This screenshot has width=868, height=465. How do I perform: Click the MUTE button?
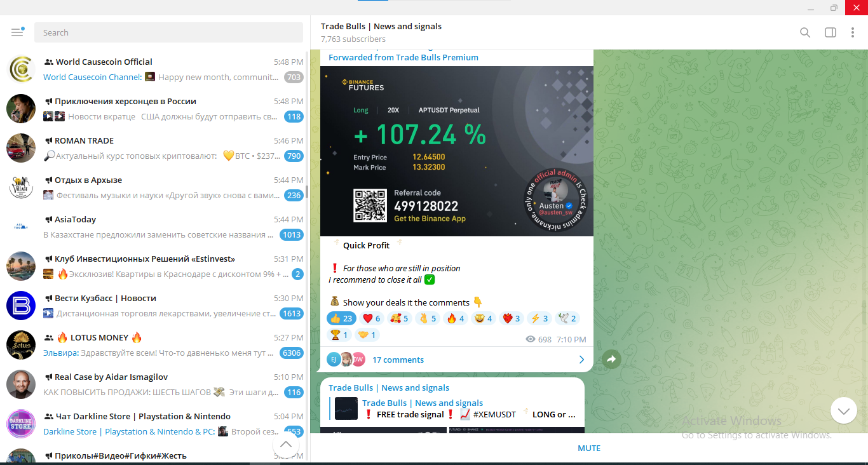pos(589,448)
